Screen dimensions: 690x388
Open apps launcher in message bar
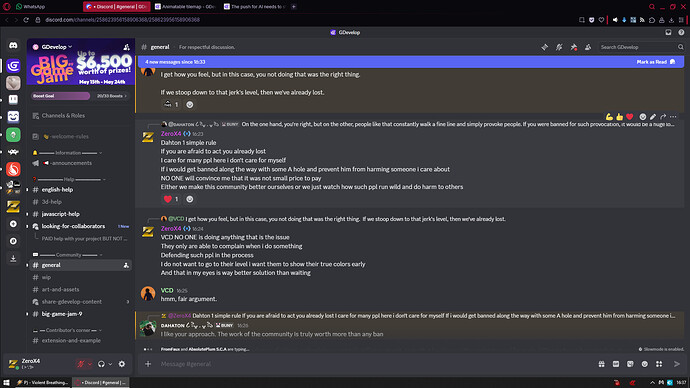coord(659,364)
